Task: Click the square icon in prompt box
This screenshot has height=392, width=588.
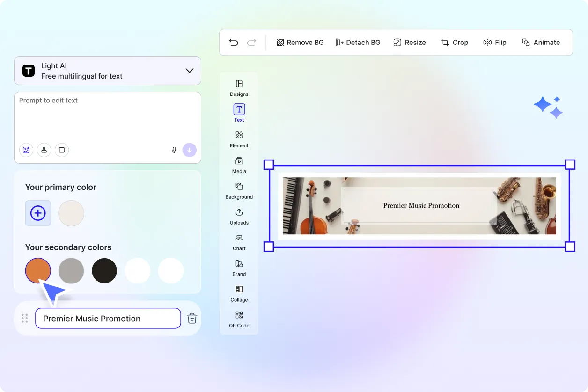Action: pyautogui.click(x=62, y=150)
